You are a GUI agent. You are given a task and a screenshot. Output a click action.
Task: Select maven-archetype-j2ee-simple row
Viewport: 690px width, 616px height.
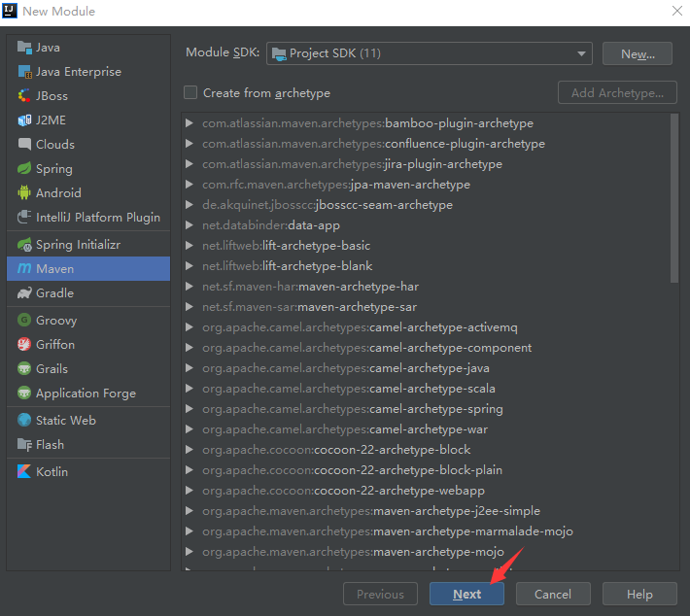(x=425, y=511)
